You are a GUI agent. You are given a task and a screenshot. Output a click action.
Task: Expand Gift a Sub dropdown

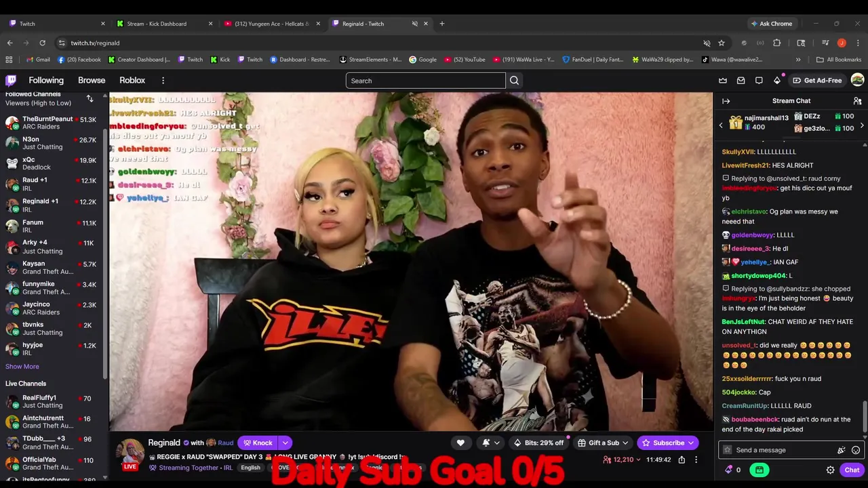point(625,443)
